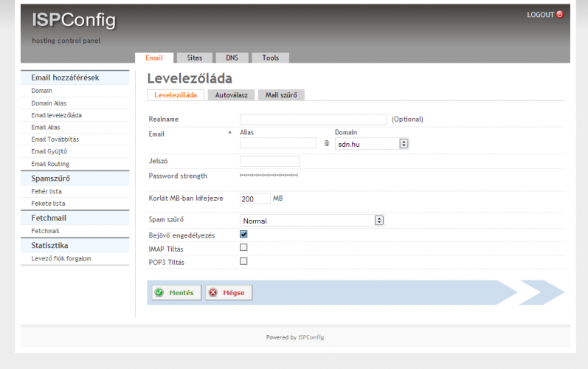Switch to the Sites tab

(x=194, y=58)
